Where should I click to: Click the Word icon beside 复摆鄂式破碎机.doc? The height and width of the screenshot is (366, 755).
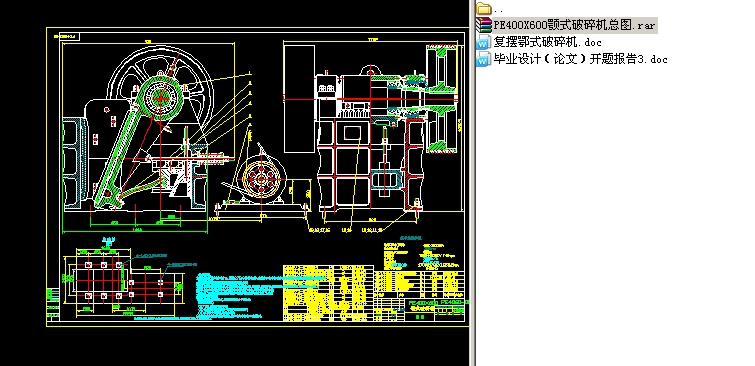483,42
